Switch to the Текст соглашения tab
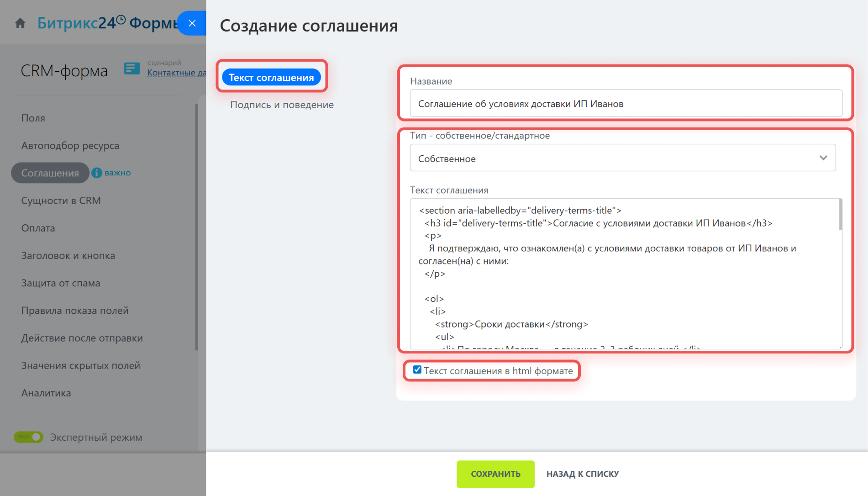868x496 pixels. tap(271, 77)
